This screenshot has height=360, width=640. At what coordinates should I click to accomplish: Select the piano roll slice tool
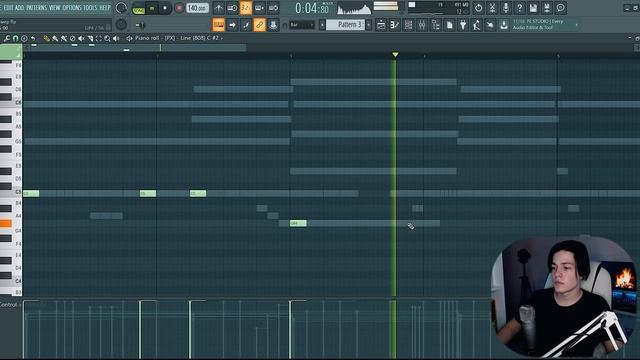pos(90,38)
